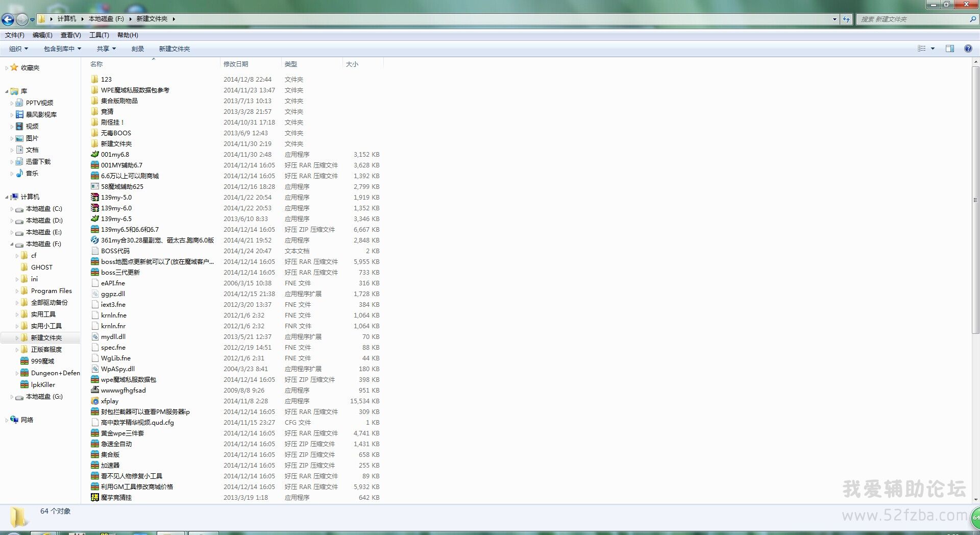Select the xfplay application icon
980x535 pixels.
tap(95, 401)
